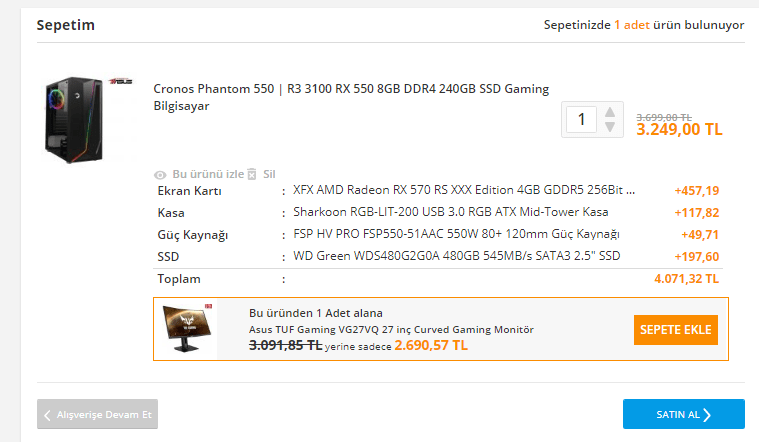Click the trash icon beside Sil
Screen dimensions: 759x442
point(252,174)
